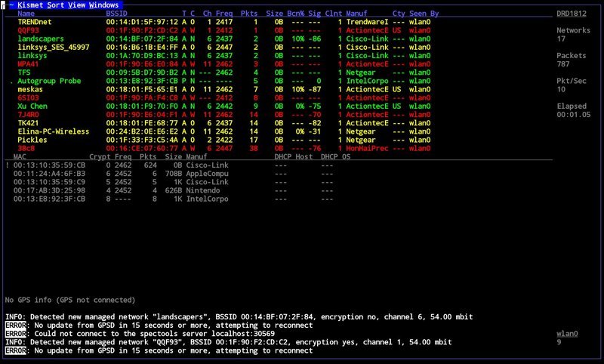Select the 6SI03 network row

point(224,98)
